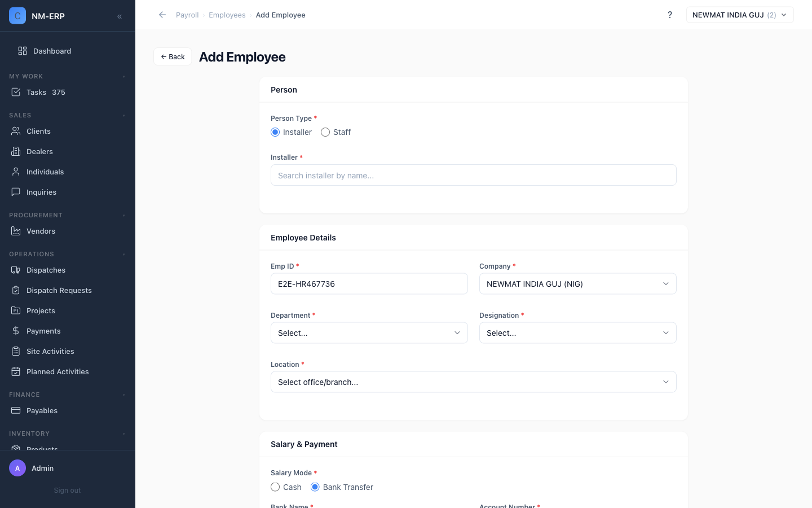Click the Dispatch Requests clipboard icon
The width and height of the screenshot is (812, 508).
[x=16, y=290]
